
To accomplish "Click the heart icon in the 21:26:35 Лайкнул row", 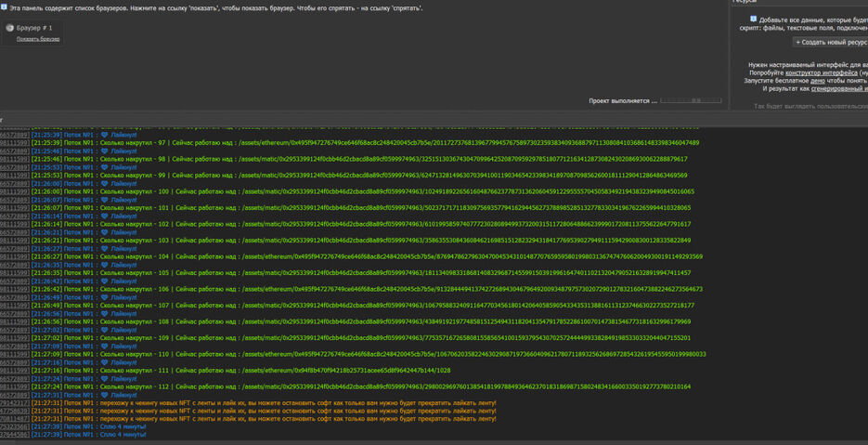I will coord(104,265).
